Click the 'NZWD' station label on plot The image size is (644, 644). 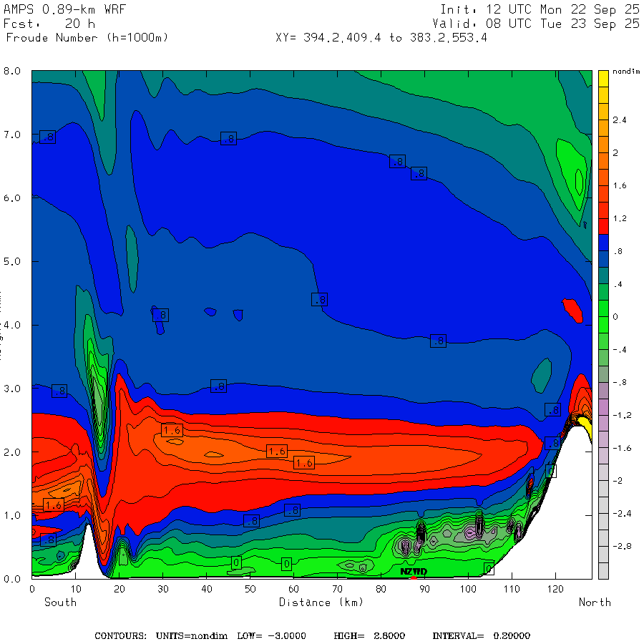[414, 572]
